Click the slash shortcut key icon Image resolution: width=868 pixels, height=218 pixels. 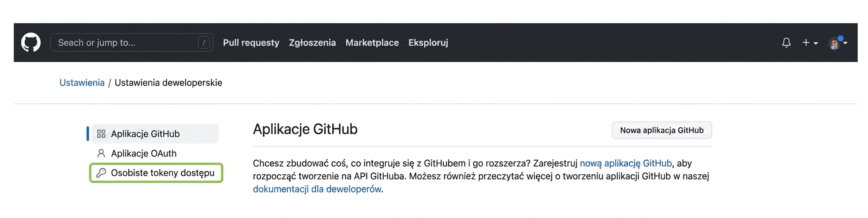coord(204,43)
